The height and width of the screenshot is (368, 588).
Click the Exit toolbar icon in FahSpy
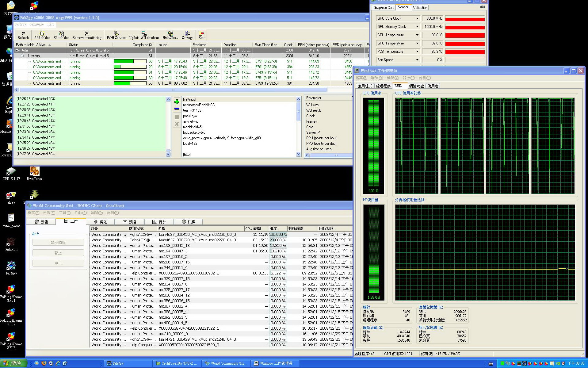coord(201,35)
